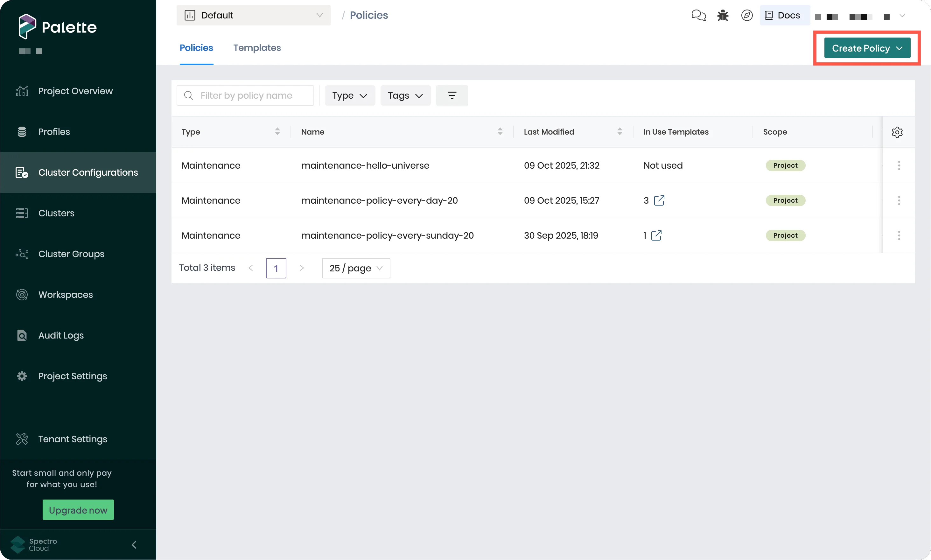The image size is (931, 560).
Task: Open Cluster Groups
Action: [x=71, y=254]
